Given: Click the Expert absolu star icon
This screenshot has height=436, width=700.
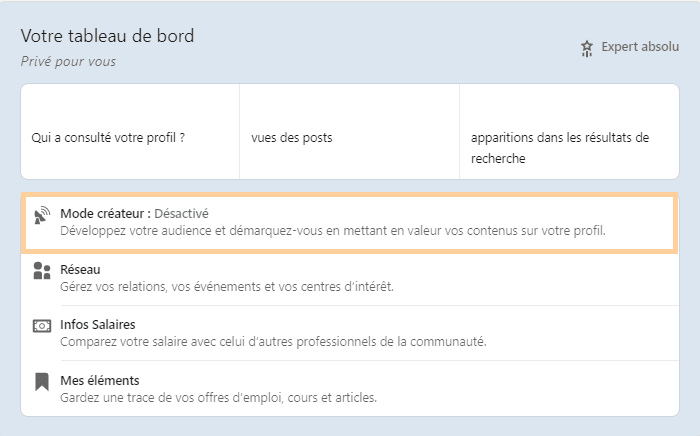Looking at the screenshot, I should coord(587,48).
